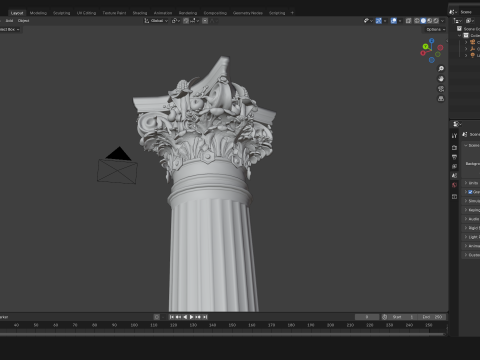Switch perspective/orthographic with grid icon
This screenshot has width=480, height=360.
pyautogui.click(x=441, y=99)
